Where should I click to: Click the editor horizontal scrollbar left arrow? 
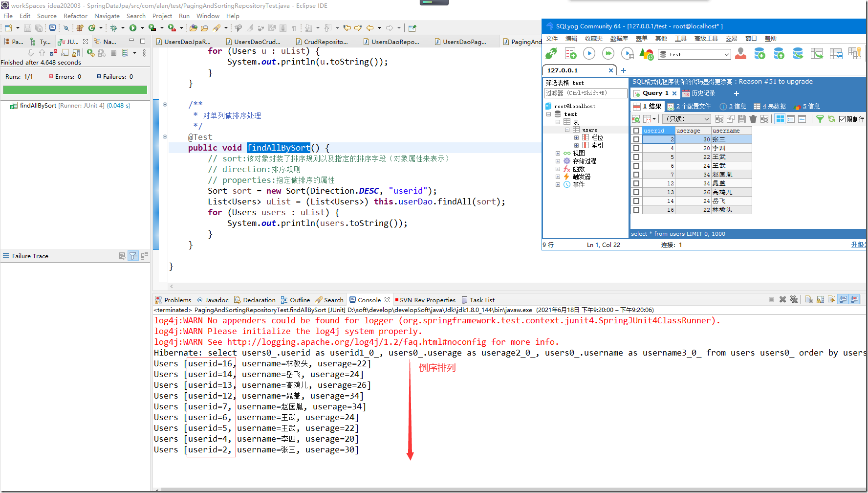click(x=171, y=286)
